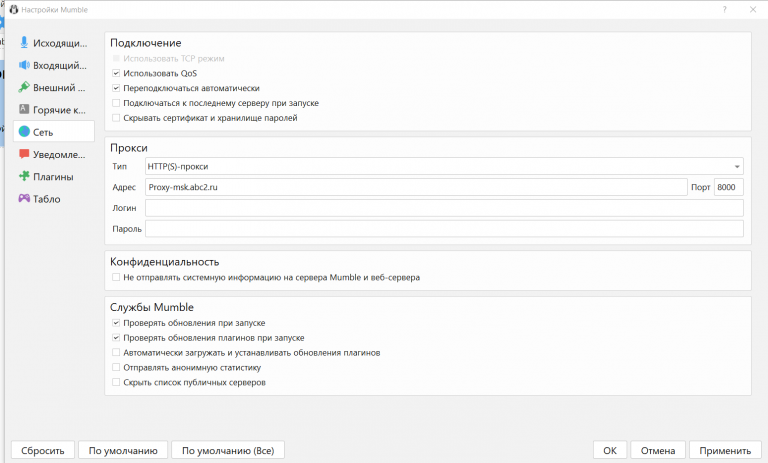Uncheck Проверять обновления при запуске
The width and height of the screenshot is (768, 463).
pyautogui.click(x=116, y=323)
